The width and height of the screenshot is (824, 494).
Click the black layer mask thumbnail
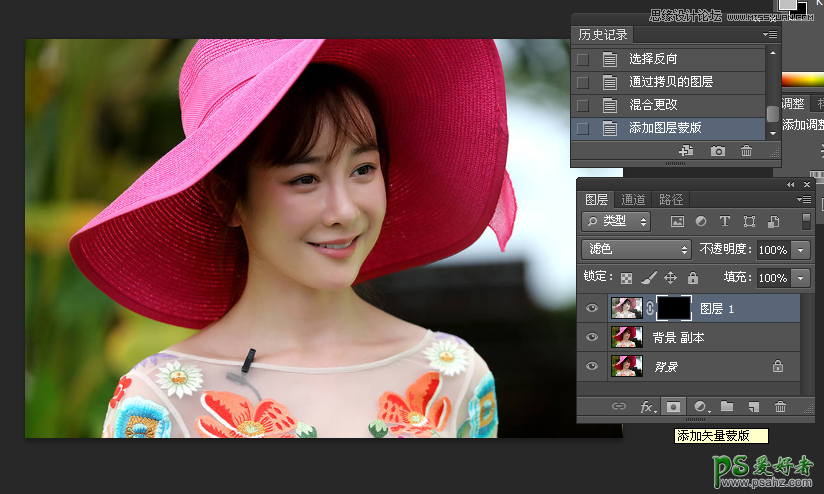(x=673, y=309)
